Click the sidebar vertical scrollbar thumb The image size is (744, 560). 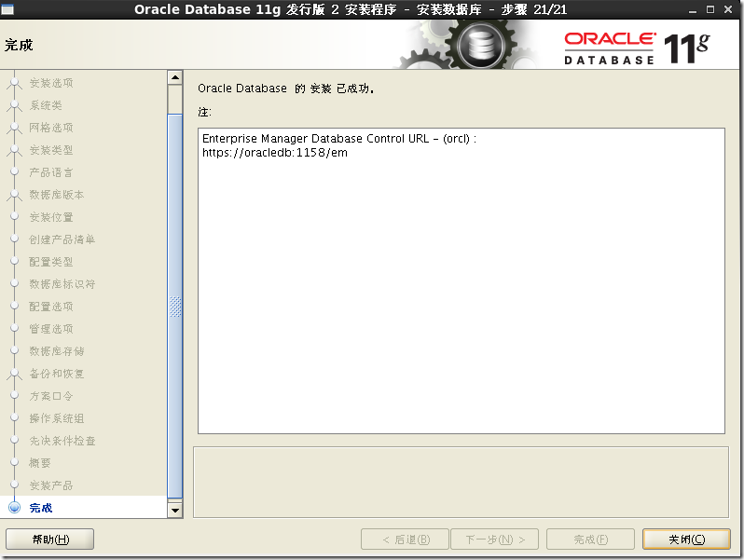click(175, 307)
